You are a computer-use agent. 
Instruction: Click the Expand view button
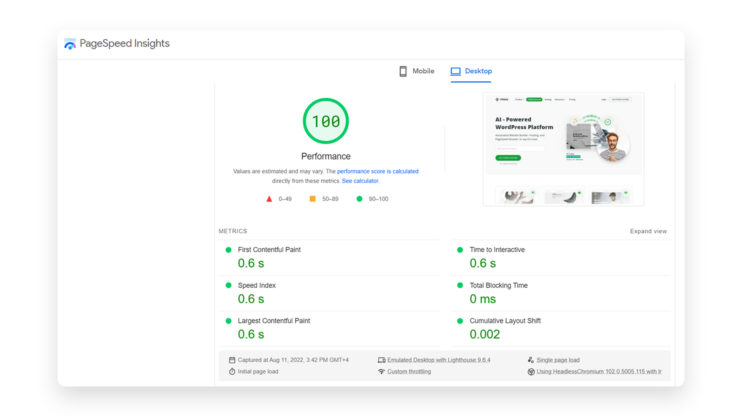[x=648, y=231]
